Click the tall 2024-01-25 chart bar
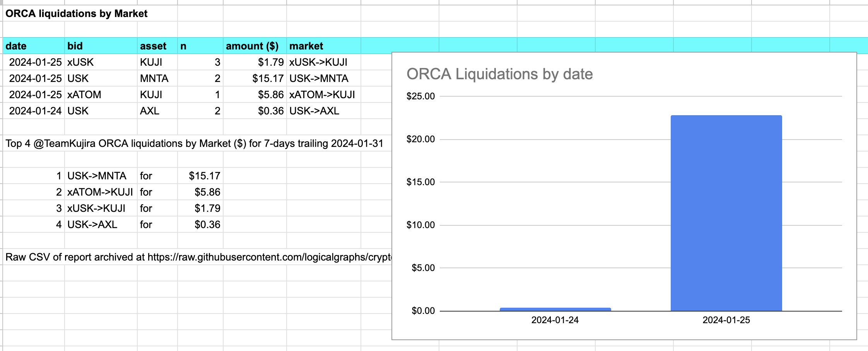Image resolution: width=868 pixels, height=351 pixels. click(726, 213)
